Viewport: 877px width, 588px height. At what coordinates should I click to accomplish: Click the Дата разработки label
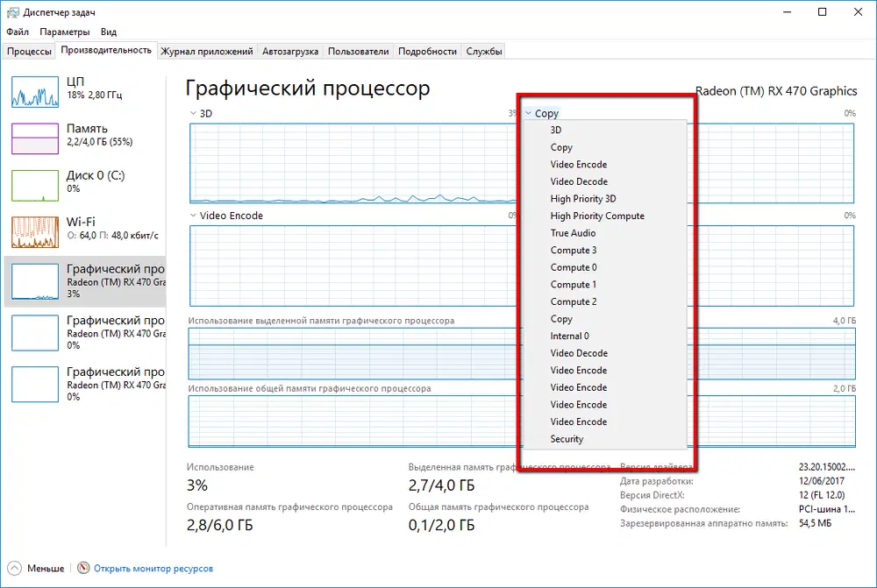[x=657, y=481]
